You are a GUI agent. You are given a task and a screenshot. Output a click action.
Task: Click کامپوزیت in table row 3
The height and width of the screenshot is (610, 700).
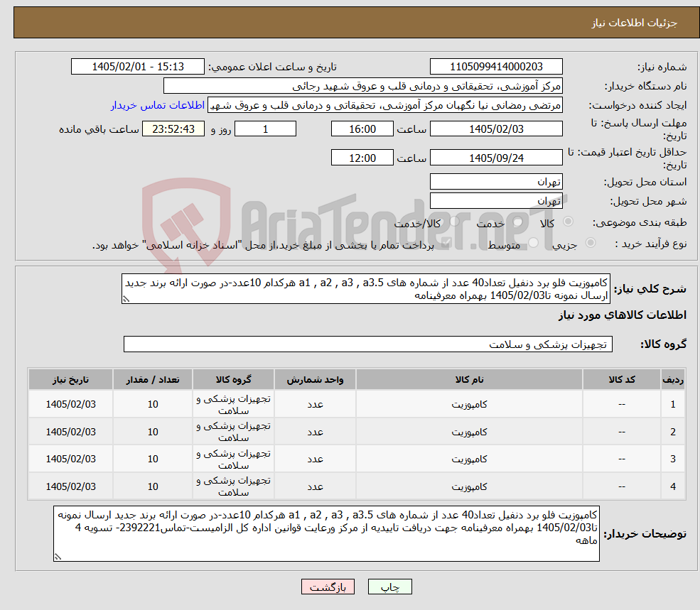coord(469,459)
